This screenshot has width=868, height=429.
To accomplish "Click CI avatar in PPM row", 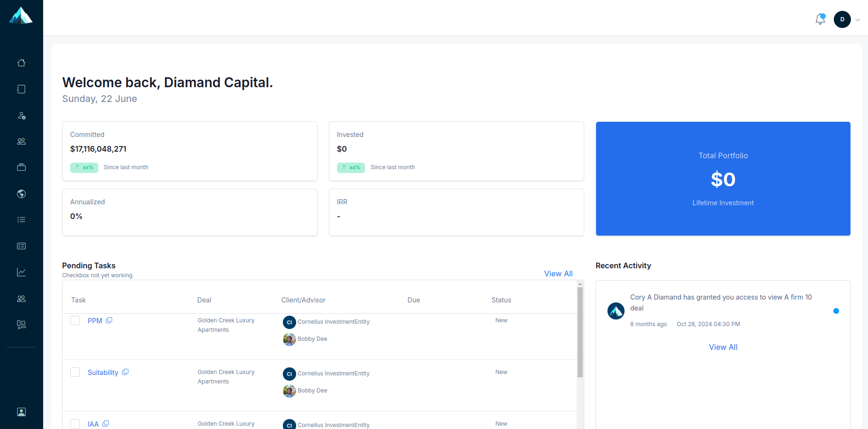I will (289, 322).
